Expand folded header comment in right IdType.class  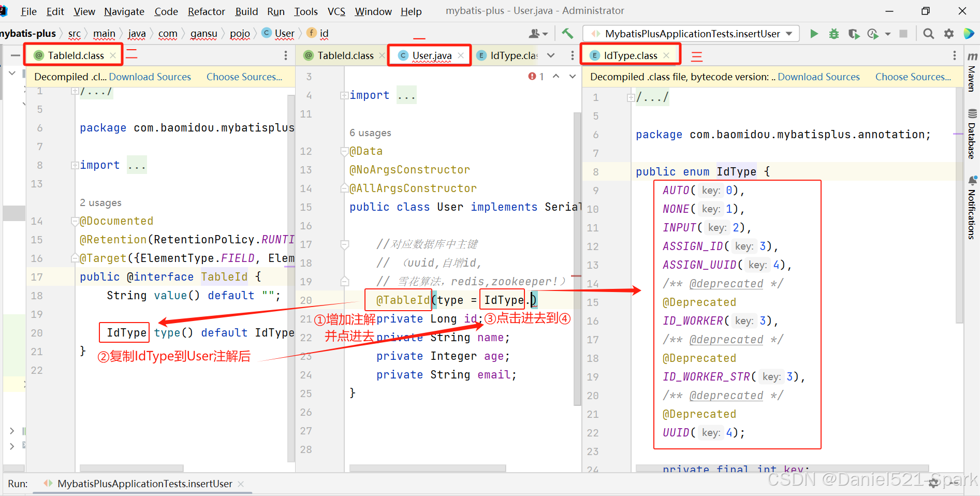click(x=631, y=97)
